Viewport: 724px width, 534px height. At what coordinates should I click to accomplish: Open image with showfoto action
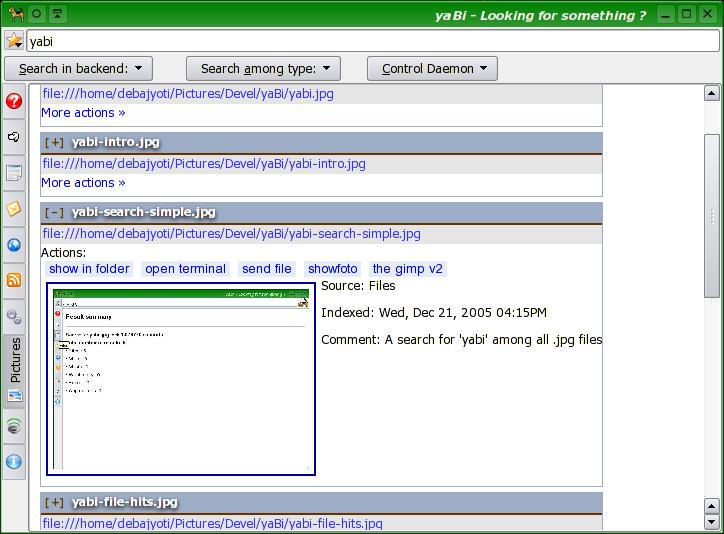333,269
